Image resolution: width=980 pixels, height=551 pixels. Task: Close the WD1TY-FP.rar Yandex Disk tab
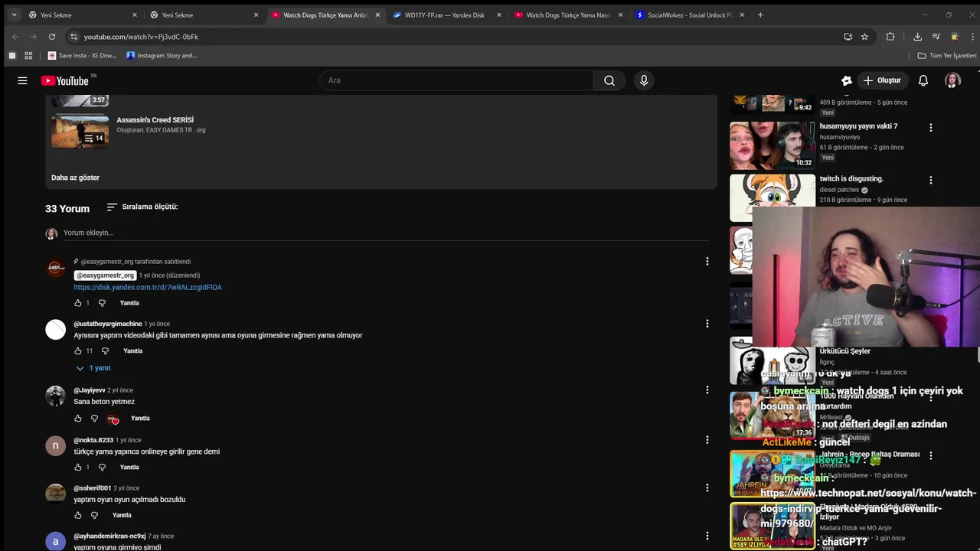pyautogui.click(x=499, y=15)
